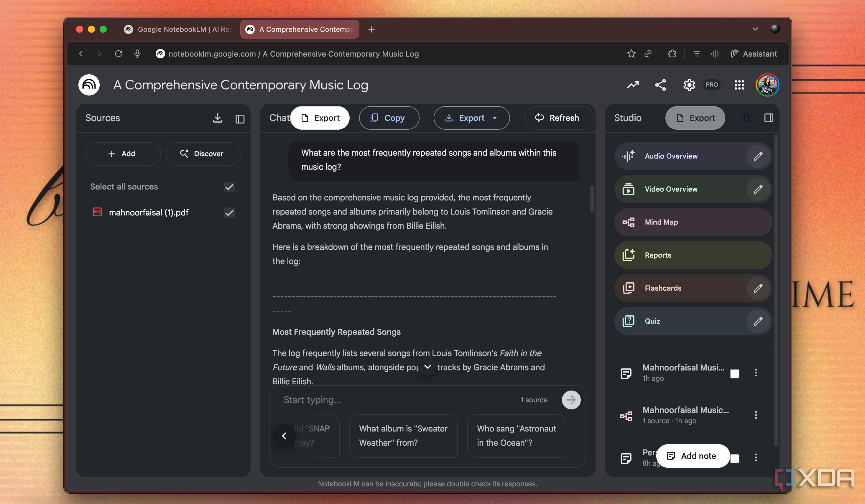This screenshot has height=504, width=865.
Task: Uncheck mahnoorfaisal (1).pdf source checkbox
Action: [229, 213]
